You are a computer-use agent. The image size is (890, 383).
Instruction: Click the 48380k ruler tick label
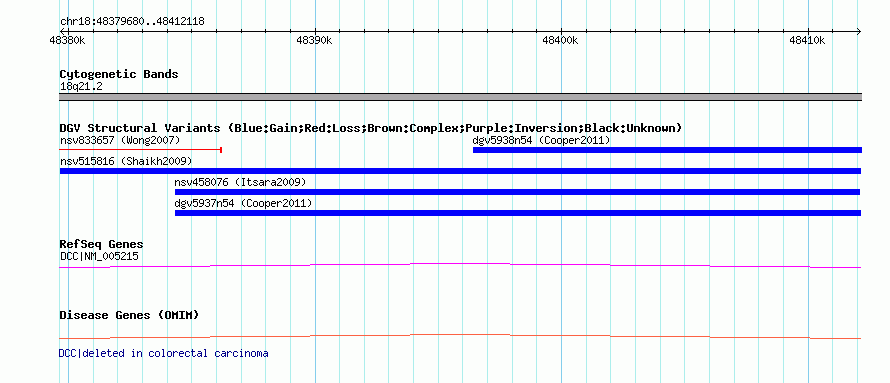coord(68,41)
